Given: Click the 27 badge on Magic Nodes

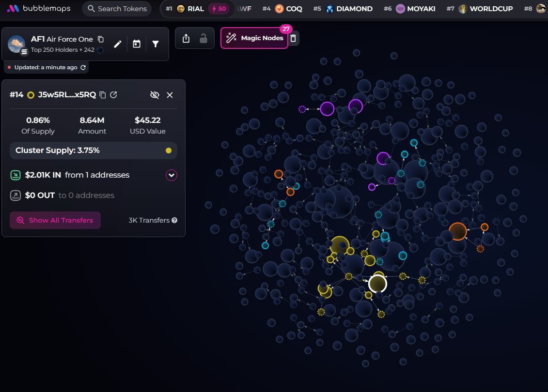Looking at the screenshot, I should [286, 29].
